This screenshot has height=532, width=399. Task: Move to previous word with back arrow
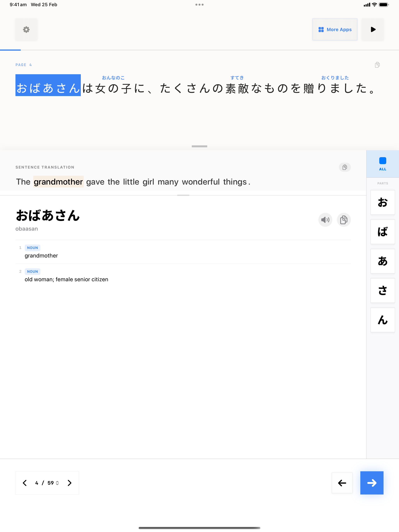pos(342,483)
